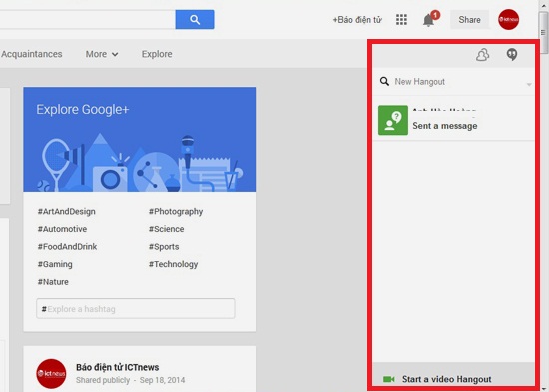
Task: Open Báo điện tử ICTnews post author name
Action: pos(118,367)
